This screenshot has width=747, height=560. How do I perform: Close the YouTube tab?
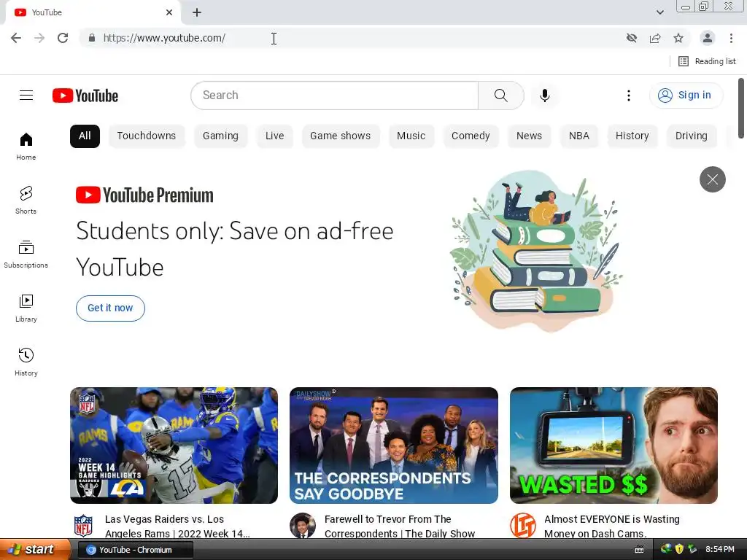click(x=169, y=12)
